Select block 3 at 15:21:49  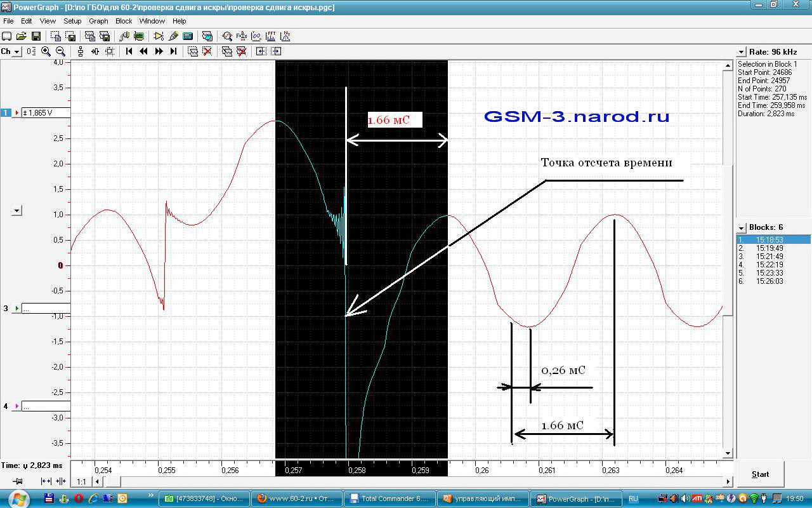tap(773, 257)
